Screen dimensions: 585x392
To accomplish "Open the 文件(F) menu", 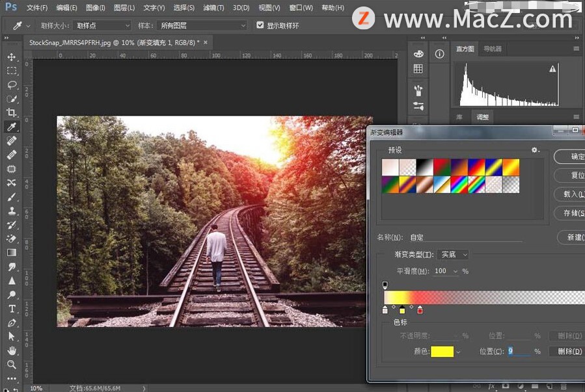I will pos(37,7).
